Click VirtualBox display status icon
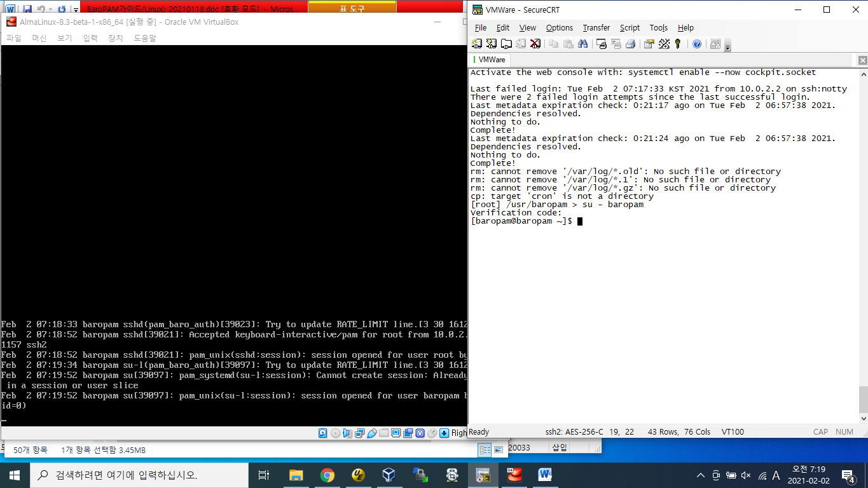This screenshot has height=488, width=868. click(396, 433)
